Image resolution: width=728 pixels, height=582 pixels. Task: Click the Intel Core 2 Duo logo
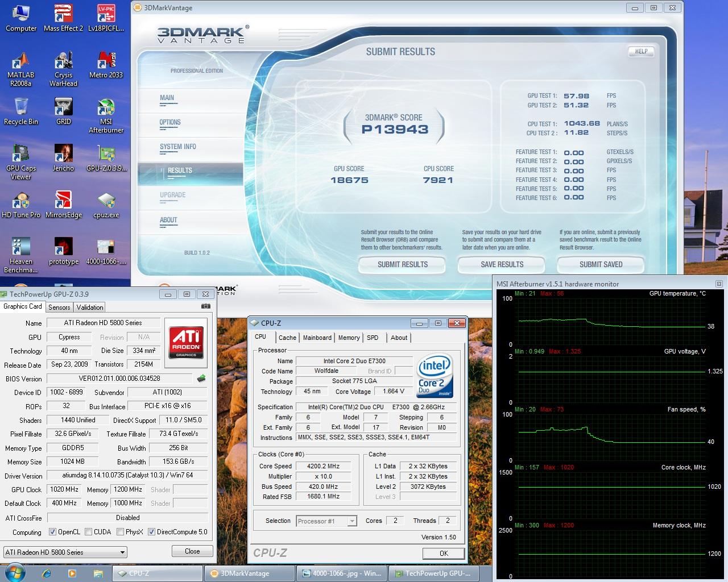[x=435, y=375]
